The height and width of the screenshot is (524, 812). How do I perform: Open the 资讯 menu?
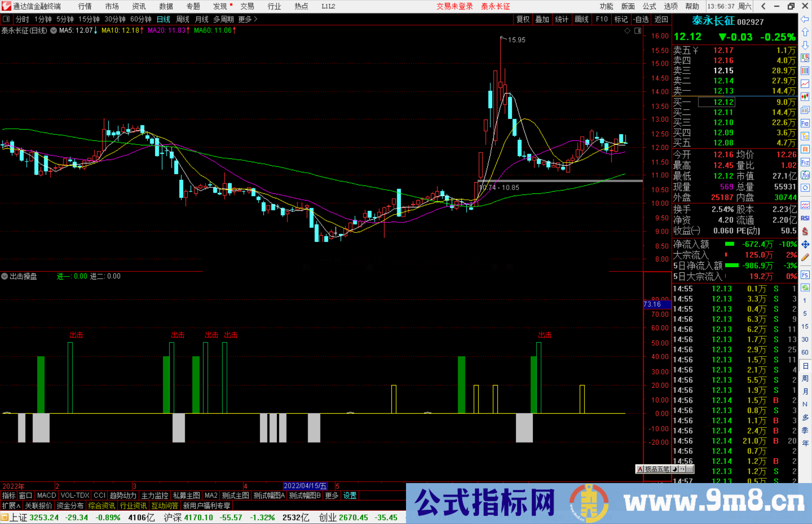click(x=139, y=6)
